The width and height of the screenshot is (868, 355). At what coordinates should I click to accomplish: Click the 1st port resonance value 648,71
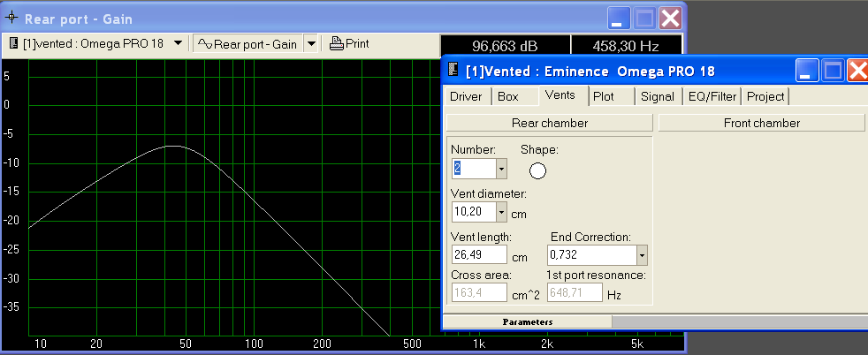click(x=575, y=292)
